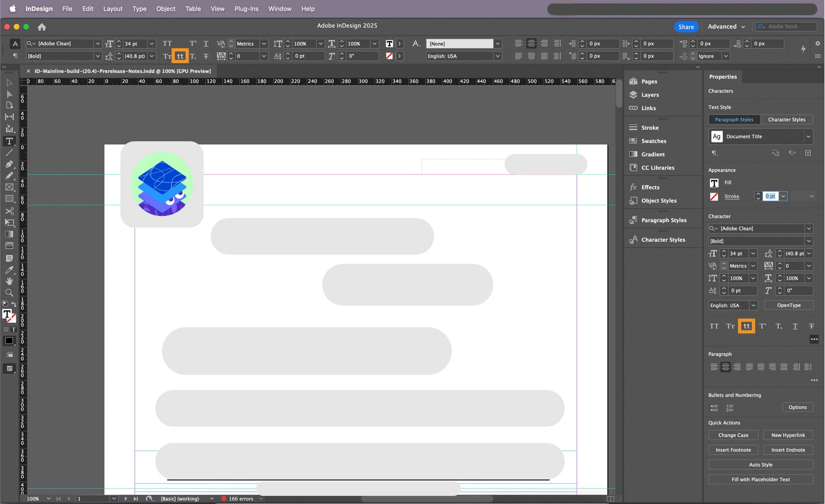Select the Pen tool
This screenshot has width=825, height=504.
tap(9, 164)
